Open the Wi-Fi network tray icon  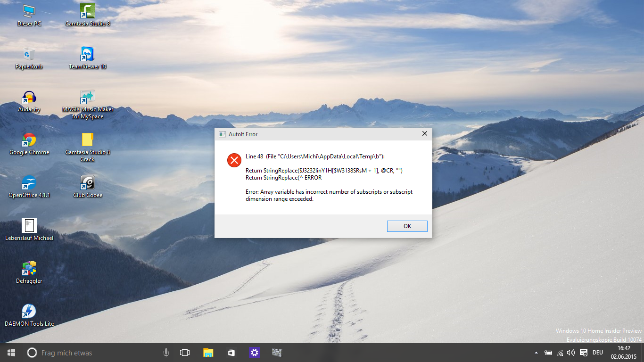click(x=560, y=353)
